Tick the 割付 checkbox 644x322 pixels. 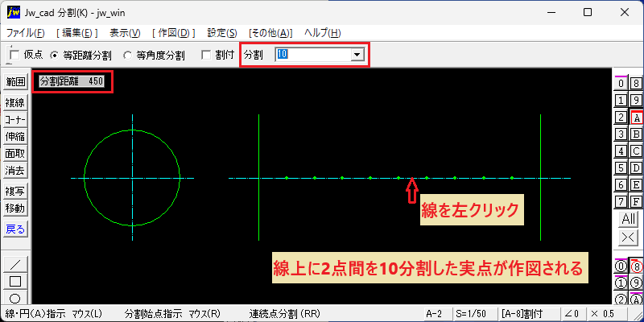206,56
